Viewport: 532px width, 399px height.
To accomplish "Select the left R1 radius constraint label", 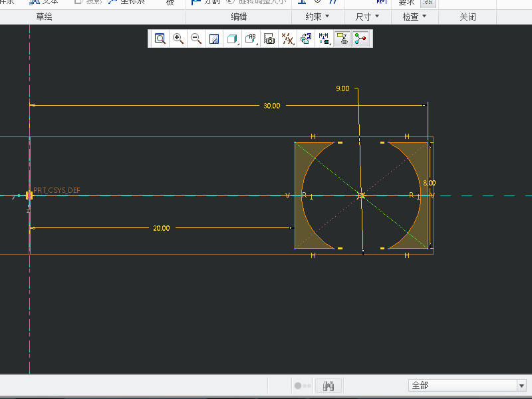I will tap(307, 196).
